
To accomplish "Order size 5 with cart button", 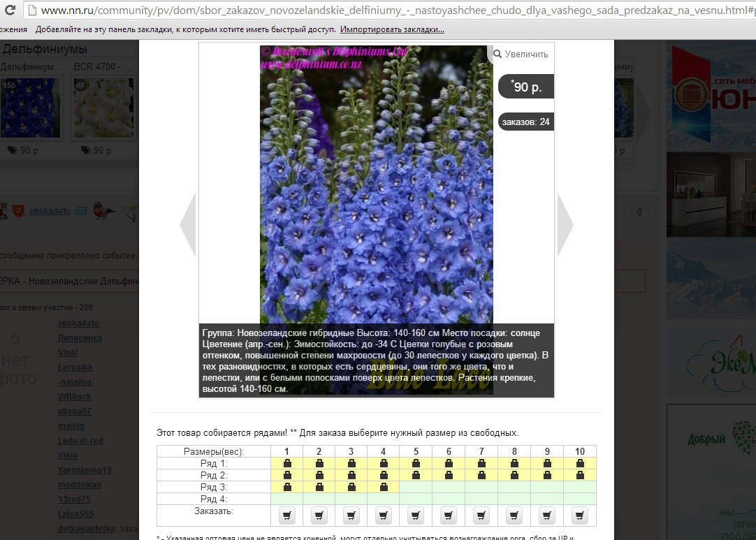I will pos(416,516).
